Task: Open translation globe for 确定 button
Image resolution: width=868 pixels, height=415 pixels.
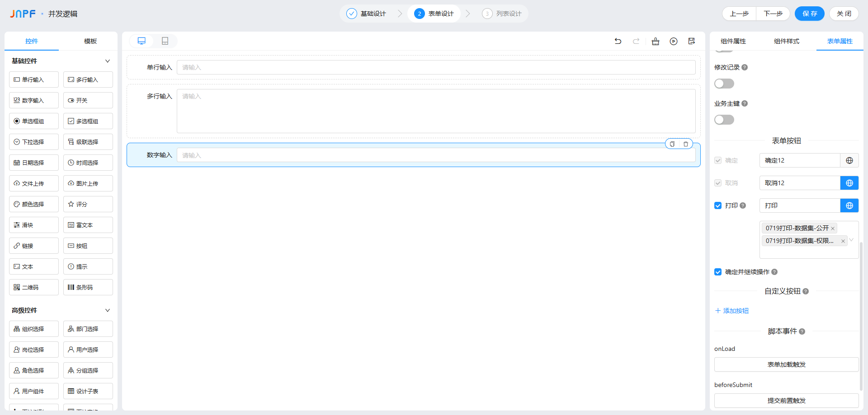Action: point(849,160)
